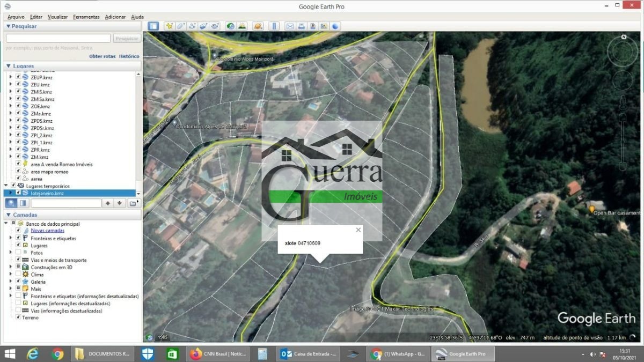This screenshot has height=362, width=644.
Task: Click the Pesquisar search button
Action: click(x=127, y=39)
